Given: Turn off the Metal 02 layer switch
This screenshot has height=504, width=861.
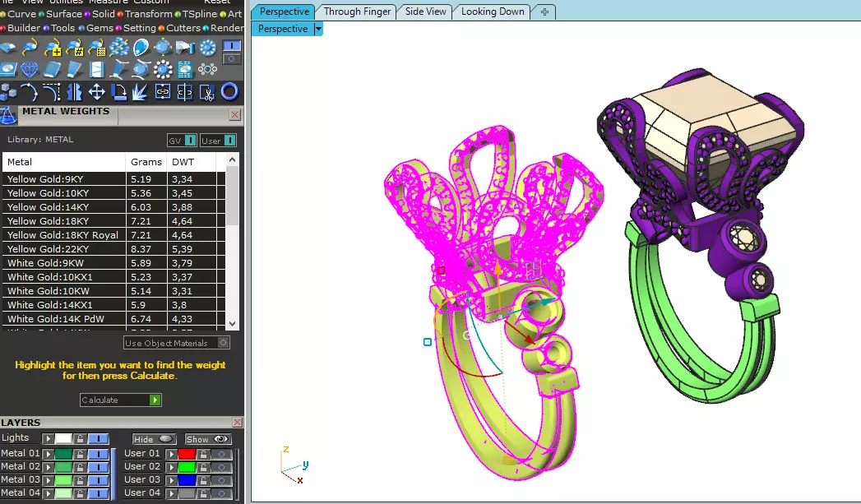Looking at the screenshot, I should 99,467.
